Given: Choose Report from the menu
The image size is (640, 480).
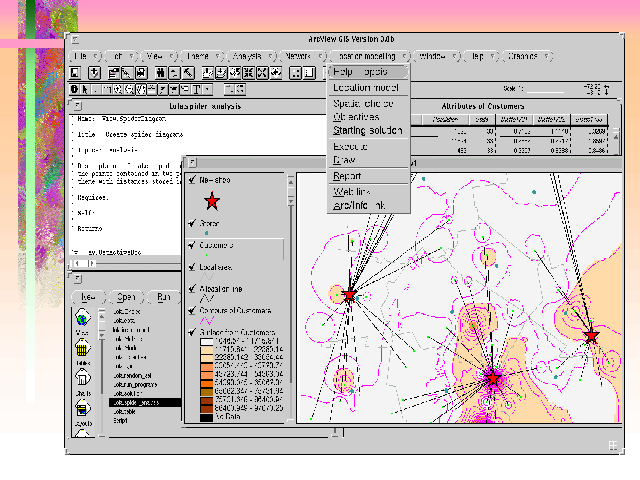Looking at the screenshot, I should pyautogui.click(x=369, y=176).
